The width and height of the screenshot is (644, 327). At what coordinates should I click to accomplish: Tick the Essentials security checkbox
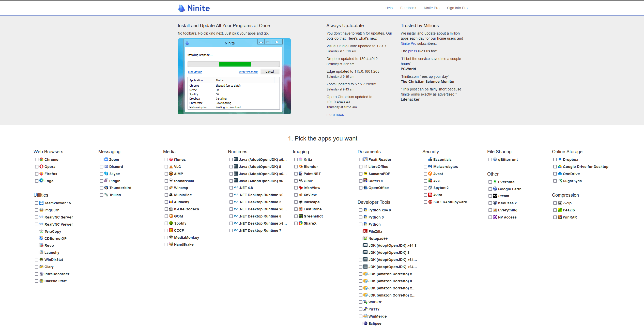pyautogui.click(x=425, y=160)
